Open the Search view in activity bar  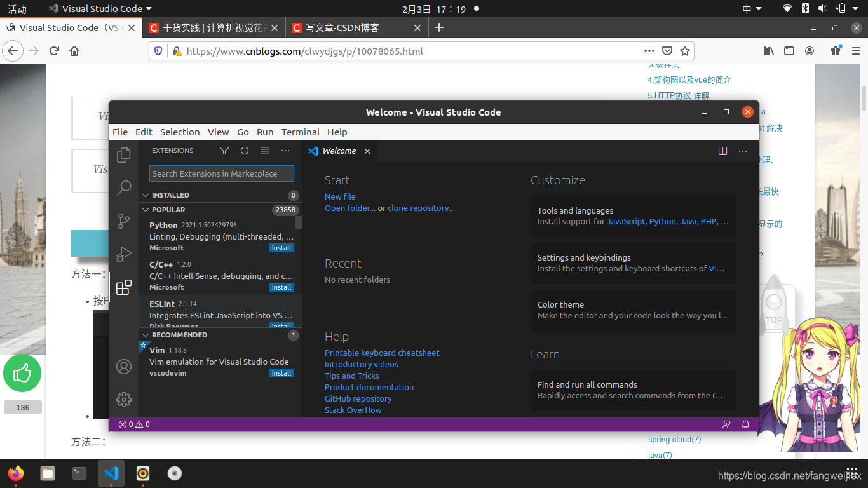tap(124, 187)
